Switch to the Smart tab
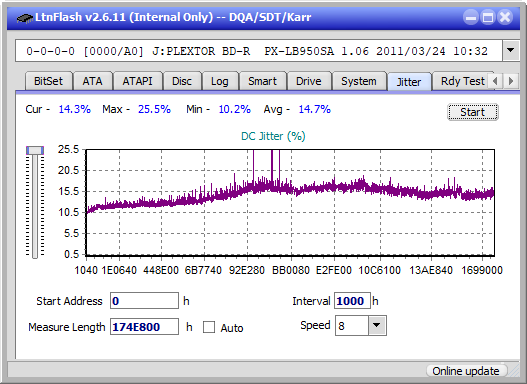 262,81
